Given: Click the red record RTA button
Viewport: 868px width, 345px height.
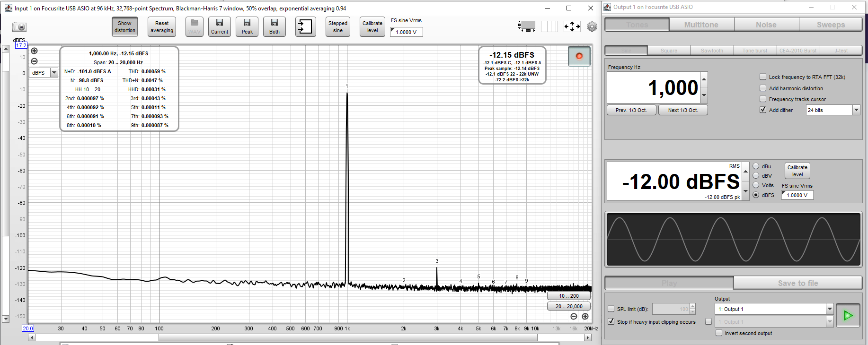Looking at the screenshot, I should (579, 56).
